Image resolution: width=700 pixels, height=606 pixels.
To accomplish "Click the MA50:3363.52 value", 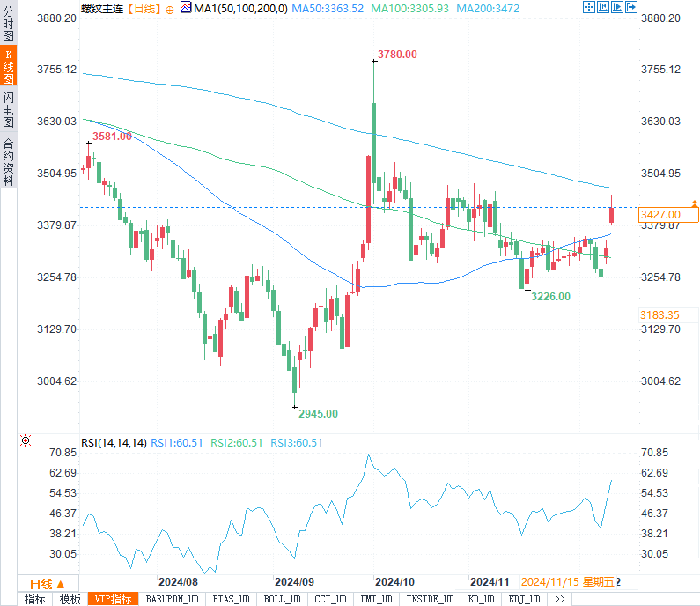I will coord(328,9).
